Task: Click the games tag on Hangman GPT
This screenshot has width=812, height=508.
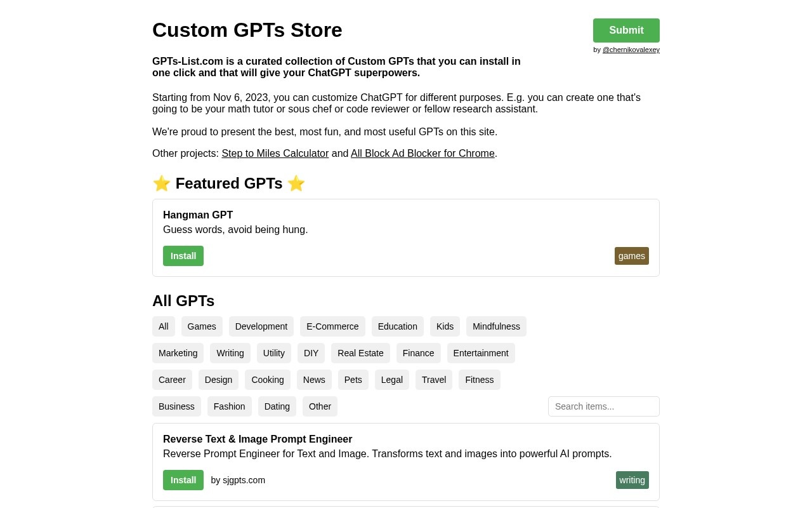Action: (632, 256)
